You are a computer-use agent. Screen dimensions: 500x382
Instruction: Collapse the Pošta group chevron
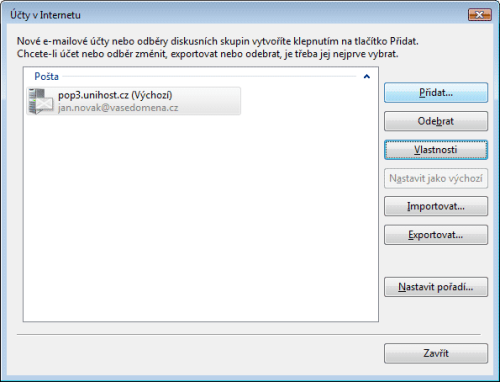[367, 77]
